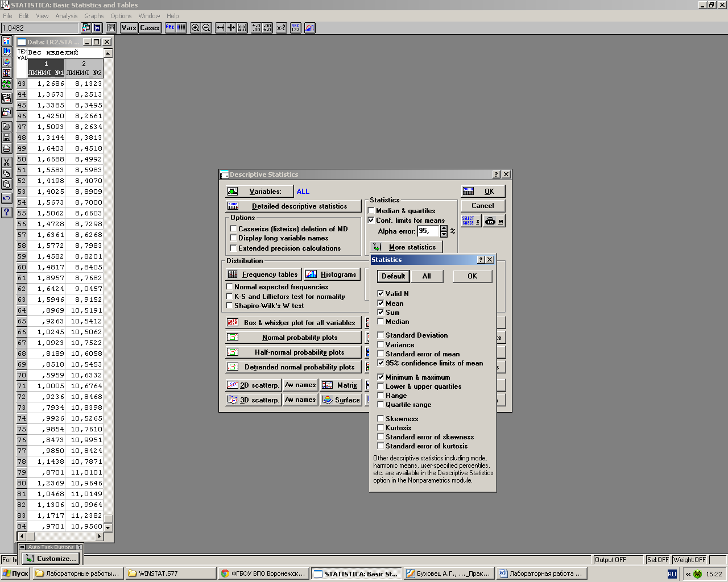Enable the Variance checkbox
The height and width of the screenshot is (582, 728).
click(380, 345)
